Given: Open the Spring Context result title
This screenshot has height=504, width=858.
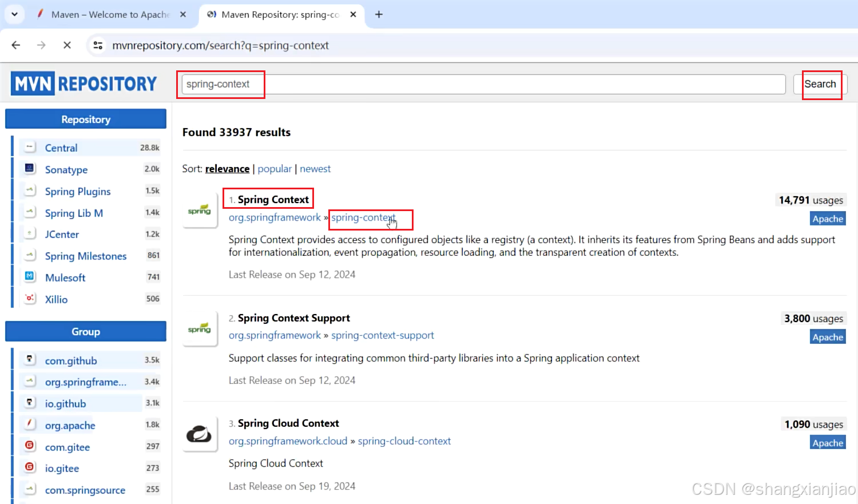Looking at the screenshot, I should tap(273, 200).
